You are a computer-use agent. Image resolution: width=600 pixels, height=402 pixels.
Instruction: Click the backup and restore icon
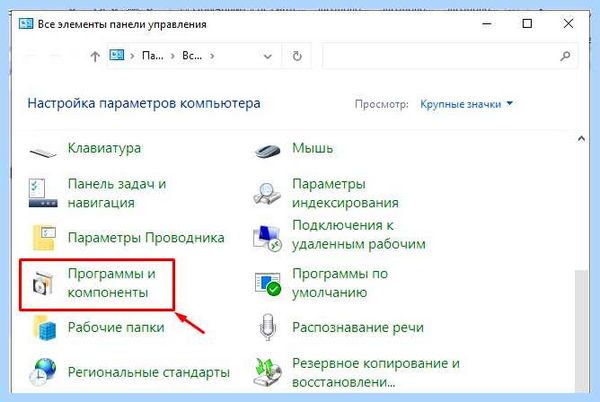click(267, 373)
